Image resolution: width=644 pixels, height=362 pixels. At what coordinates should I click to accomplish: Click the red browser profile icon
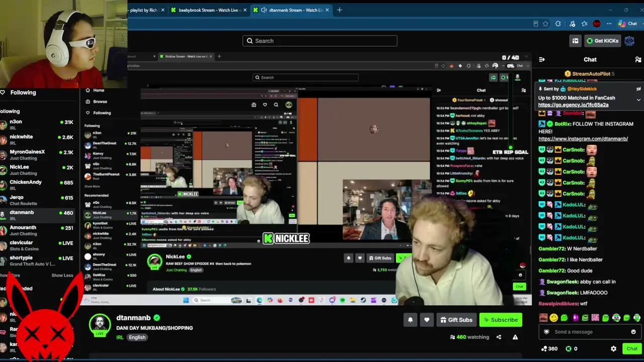click(597, 24)
